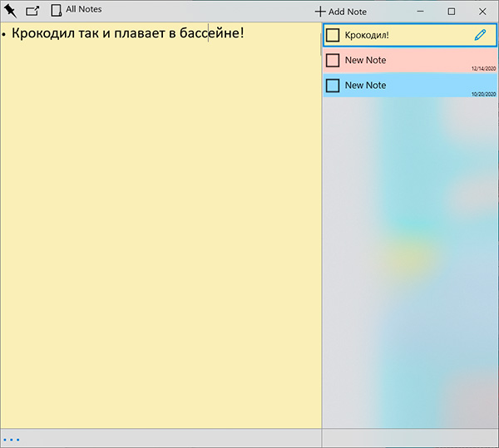Maximize the notes window
499x448 pixels.
pos(452,12)
